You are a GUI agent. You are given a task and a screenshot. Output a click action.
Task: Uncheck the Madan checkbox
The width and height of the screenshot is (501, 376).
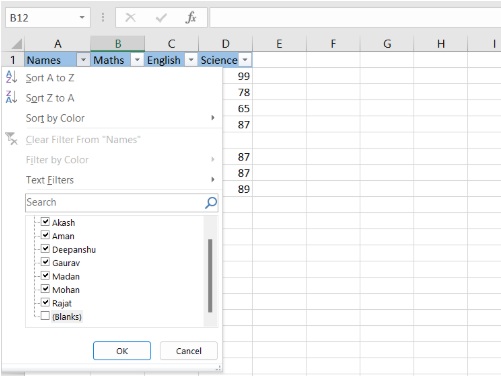click(45, 275)
